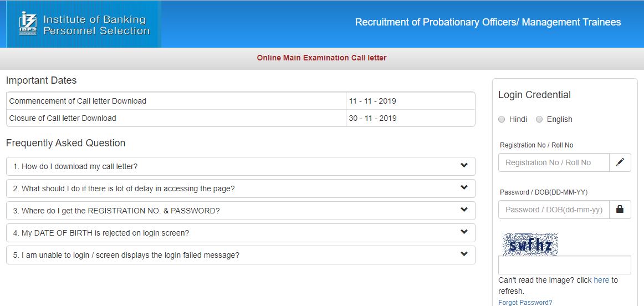Click the Commencement of Call letter Download row

[x=78, y=101]
